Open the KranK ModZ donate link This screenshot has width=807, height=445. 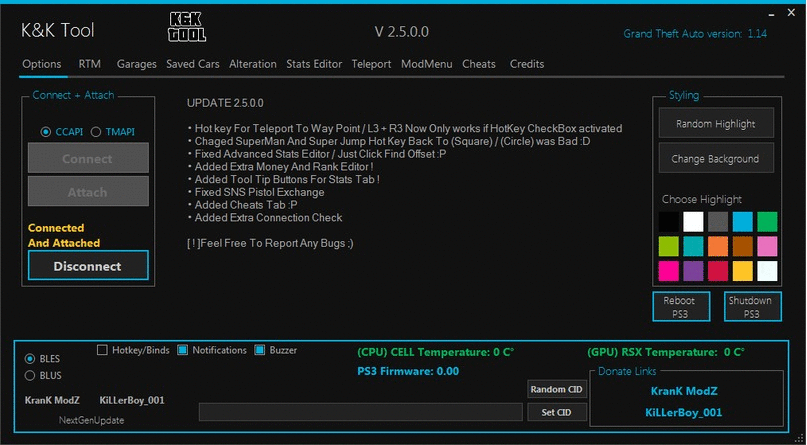[x=683, y=391]
